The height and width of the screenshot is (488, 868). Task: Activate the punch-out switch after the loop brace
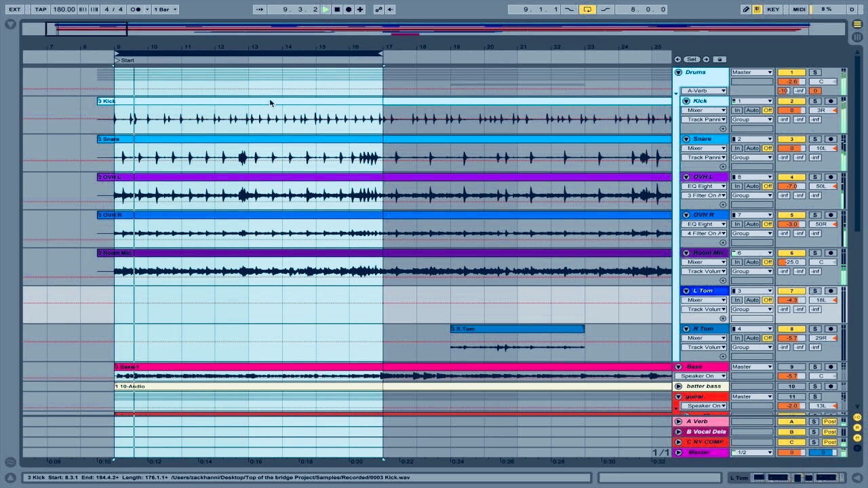(606, 9)
